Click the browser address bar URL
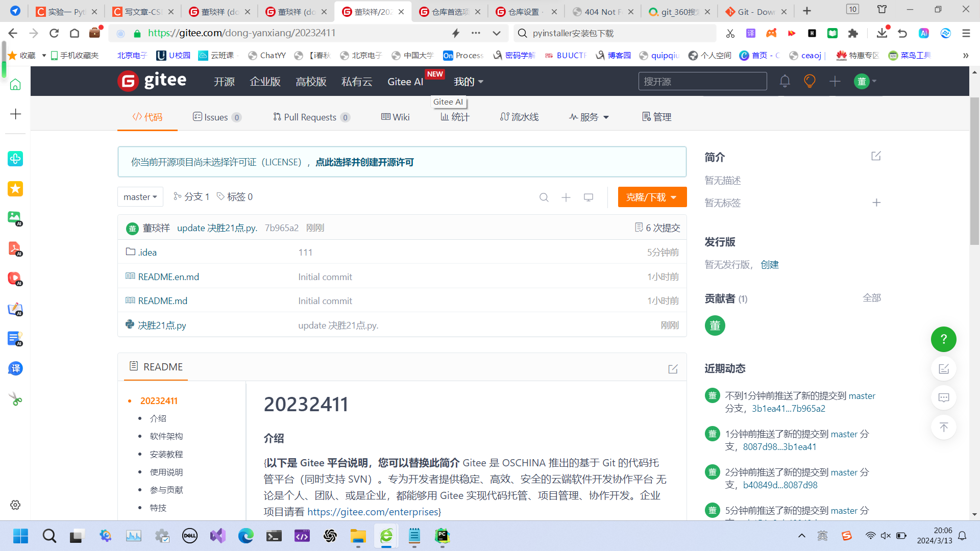 pyautogui.click(x=242, y=33)
